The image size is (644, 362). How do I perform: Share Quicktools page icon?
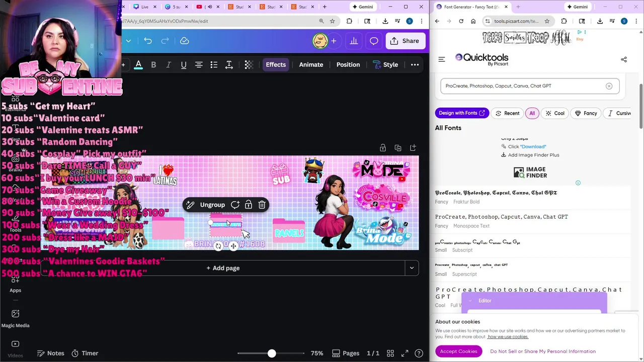(624, 59)
